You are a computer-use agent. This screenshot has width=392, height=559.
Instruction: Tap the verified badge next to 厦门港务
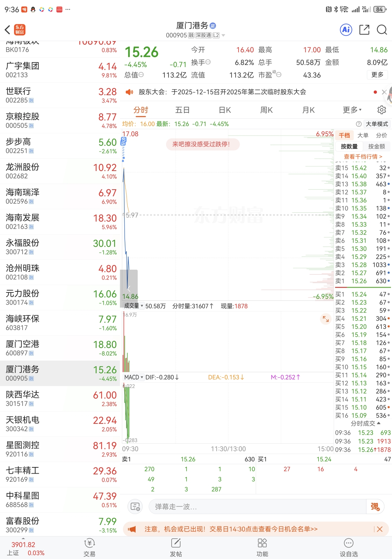tap(213, 26)
